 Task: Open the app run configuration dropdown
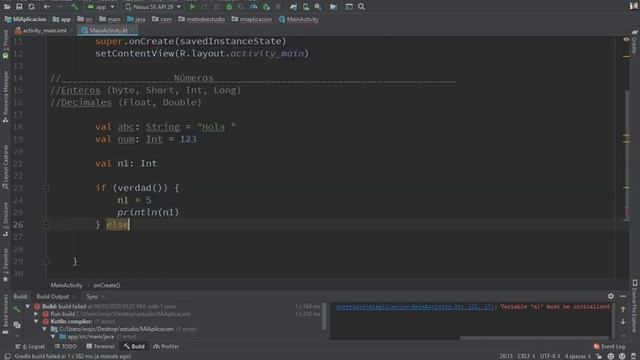pos(101,7)
